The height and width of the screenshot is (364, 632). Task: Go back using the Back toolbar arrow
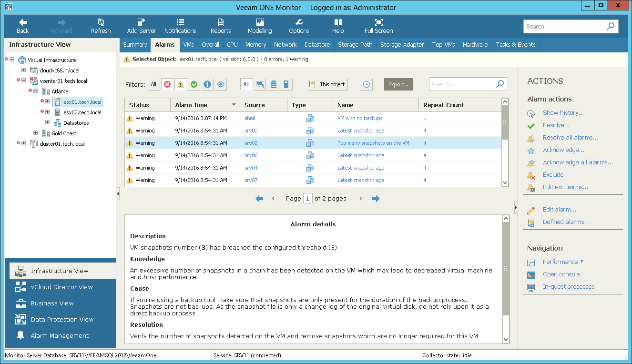pyautogui.click(x=22, y=22)
